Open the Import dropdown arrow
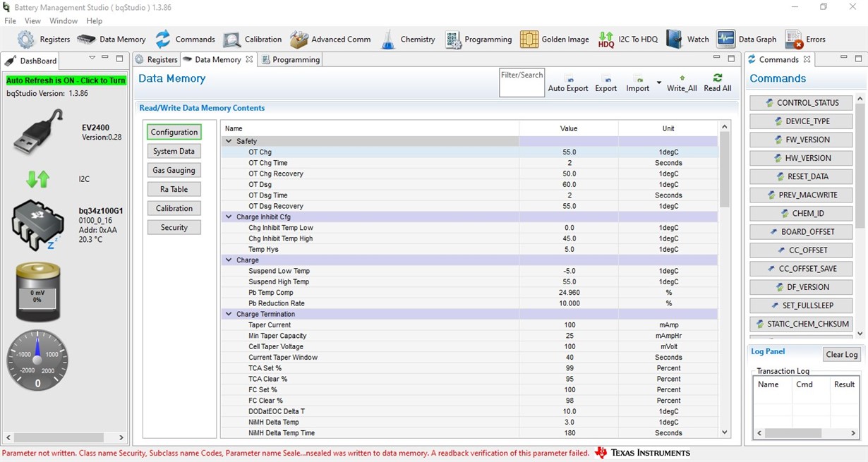The height and width of the screenshot is (462, 868). (x=659, y=83)
